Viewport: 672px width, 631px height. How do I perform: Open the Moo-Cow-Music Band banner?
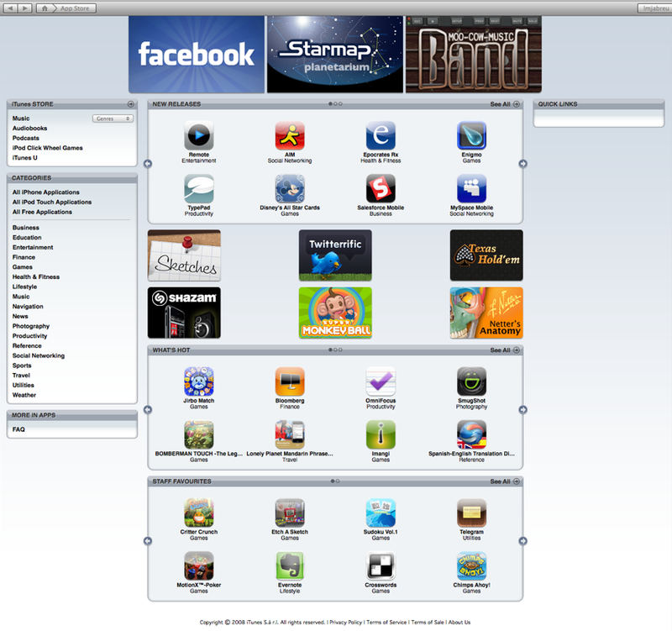474,55
